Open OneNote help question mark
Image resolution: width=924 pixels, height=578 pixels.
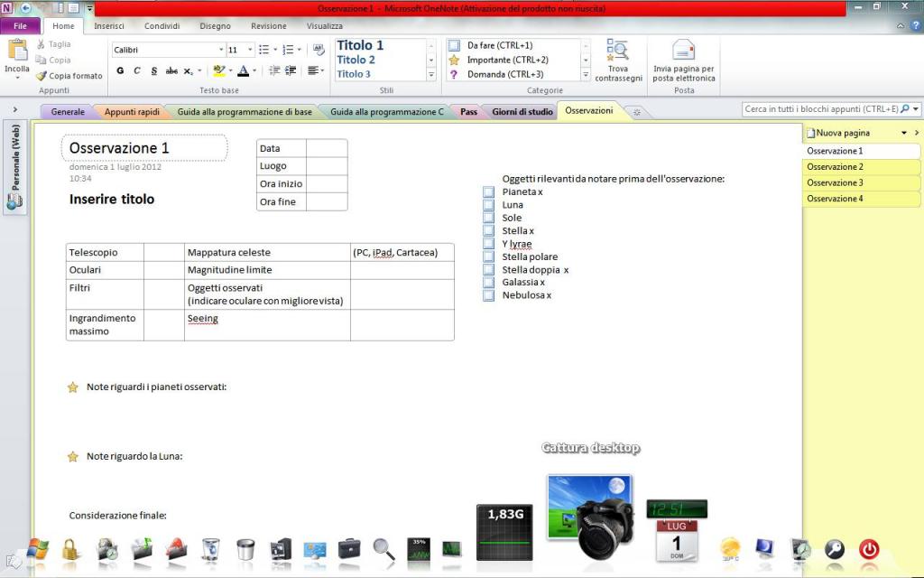pyautogui.click(x=916, y=26)
